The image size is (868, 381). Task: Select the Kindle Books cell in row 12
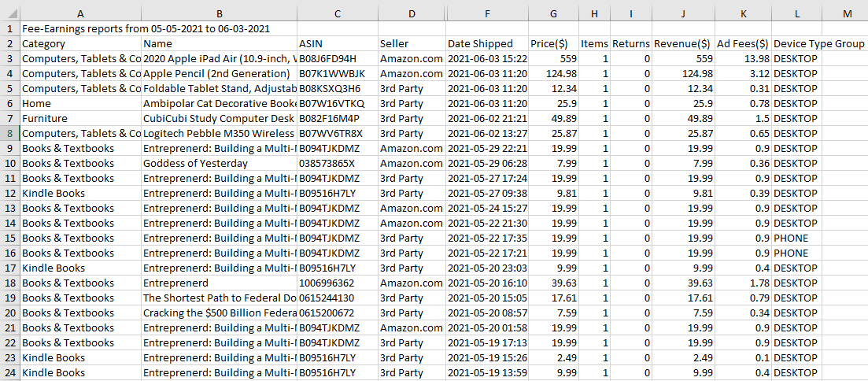[x=81, y=194]
